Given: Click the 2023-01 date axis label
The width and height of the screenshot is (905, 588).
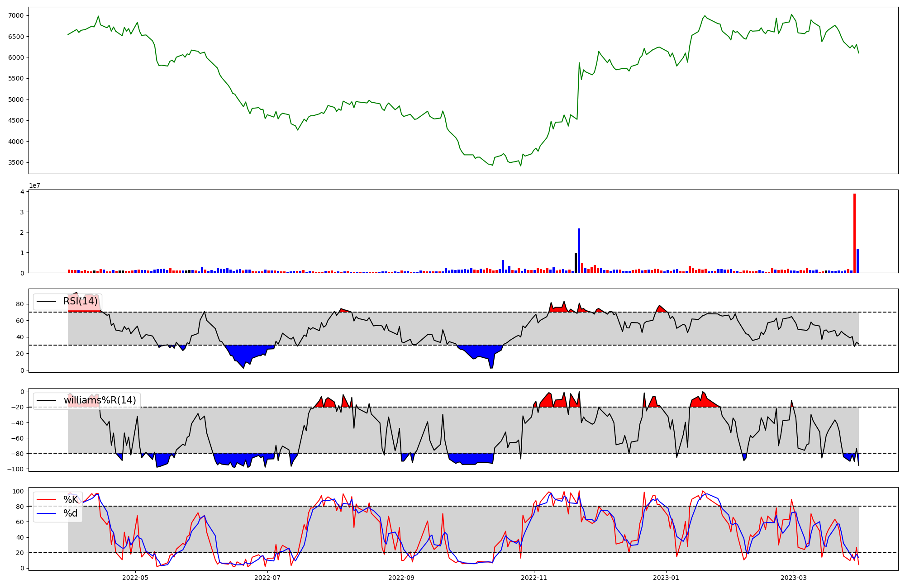Looking at the screenshot, I should pyautogui.click(x=666, y=578).
